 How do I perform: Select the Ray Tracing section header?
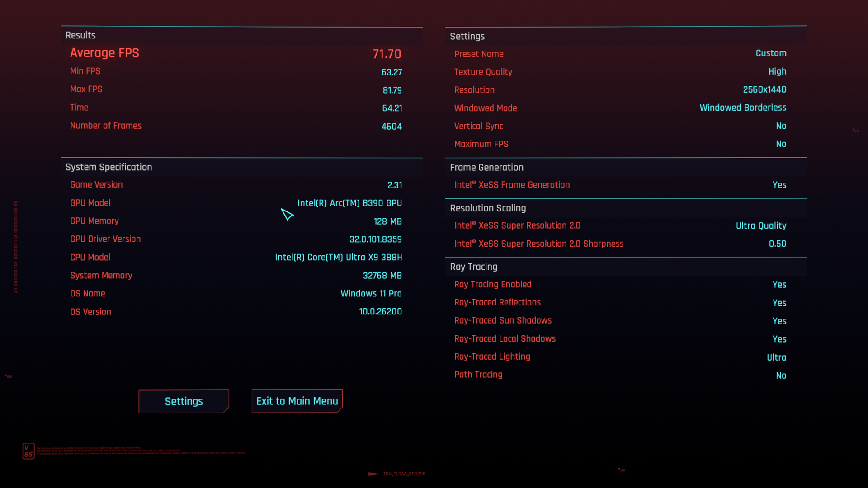click(473, 267)
